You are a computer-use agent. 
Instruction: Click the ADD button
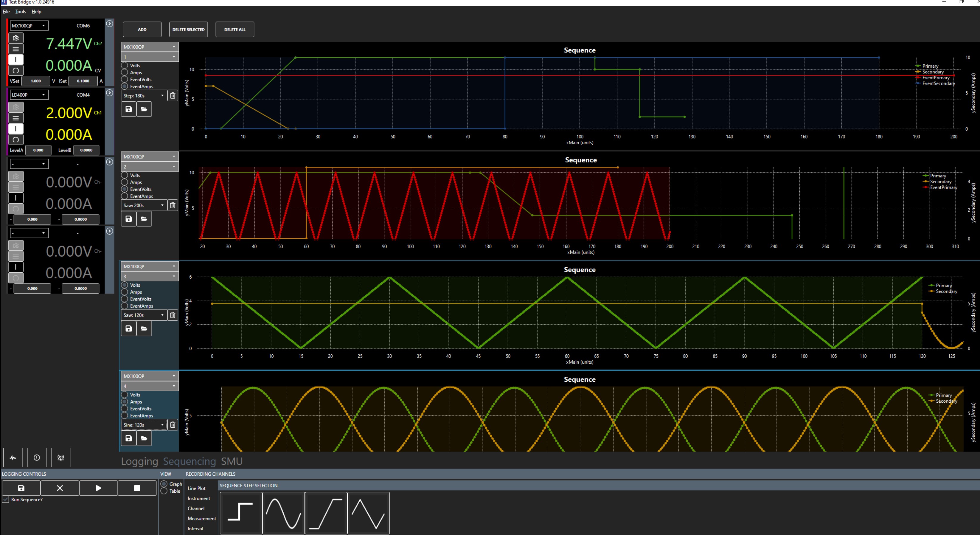(142, 29)
